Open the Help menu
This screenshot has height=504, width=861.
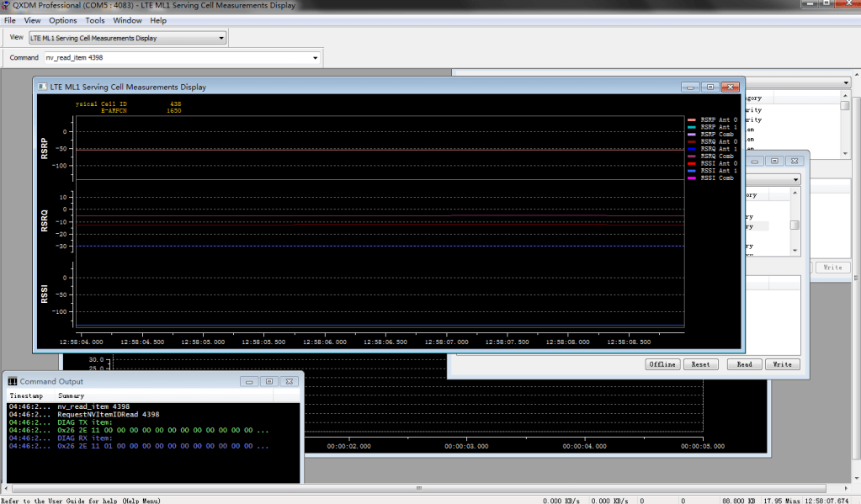tap(158, 20)
